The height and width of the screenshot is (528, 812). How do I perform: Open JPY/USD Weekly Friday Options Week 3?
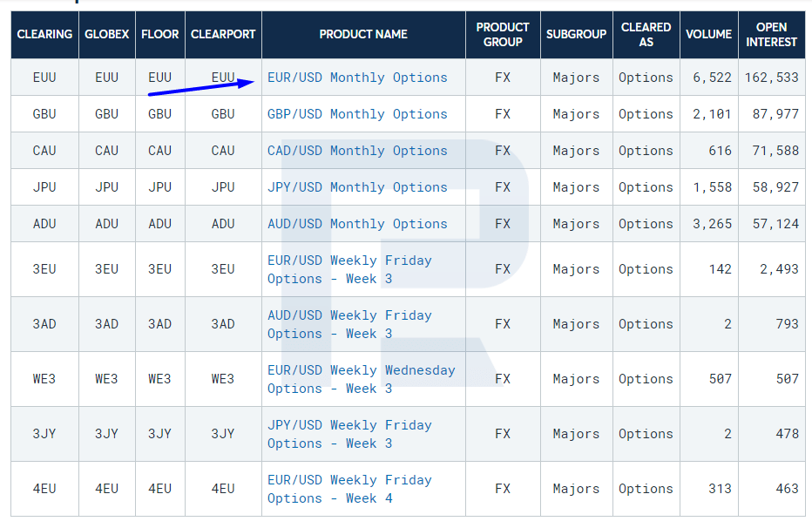(349, 434)
